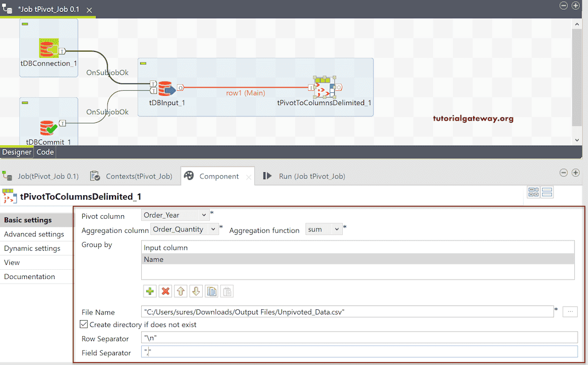
Task: Open the View section
Action: coord(37,262)
